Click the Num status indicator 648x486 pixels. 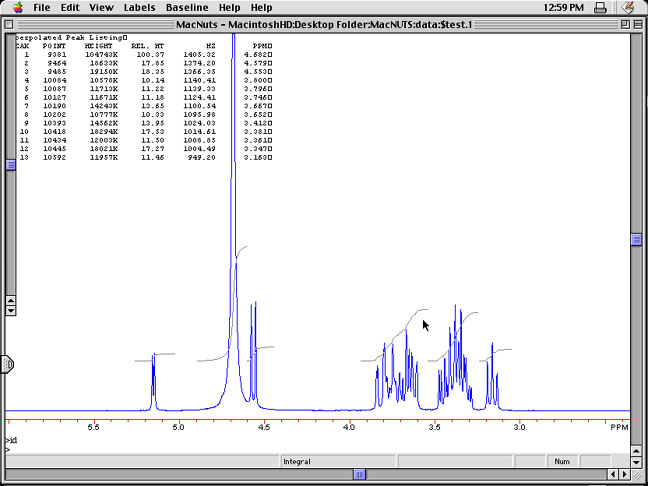[x=562, y=461]
